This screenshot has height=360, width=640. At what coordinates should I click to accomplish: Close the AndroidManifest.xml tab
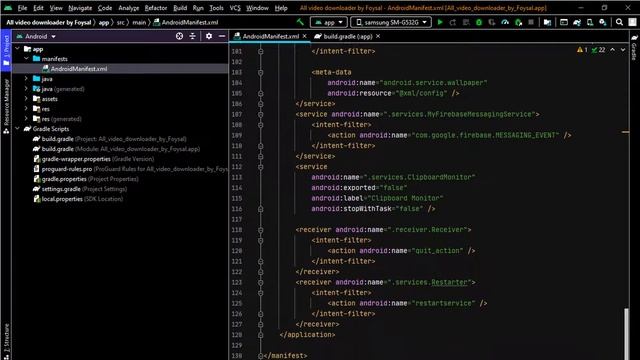(x=304, y=36)
